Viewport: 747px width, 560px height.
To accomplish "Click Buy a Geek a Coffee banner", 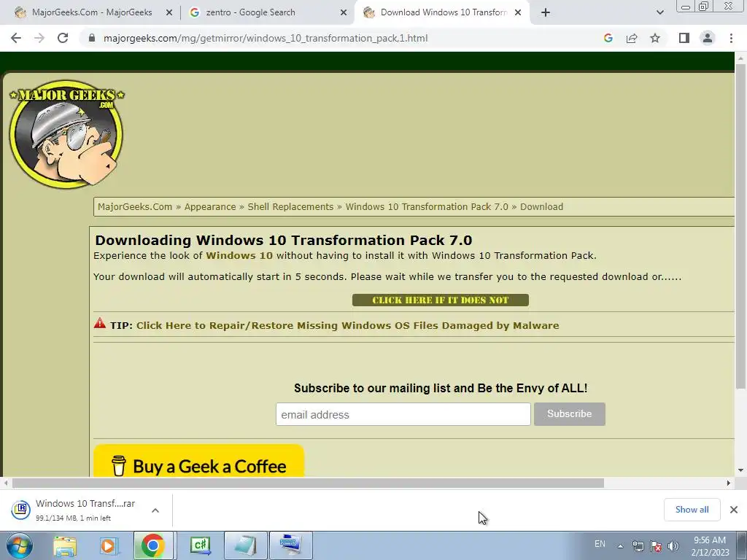I will (198, 461).
